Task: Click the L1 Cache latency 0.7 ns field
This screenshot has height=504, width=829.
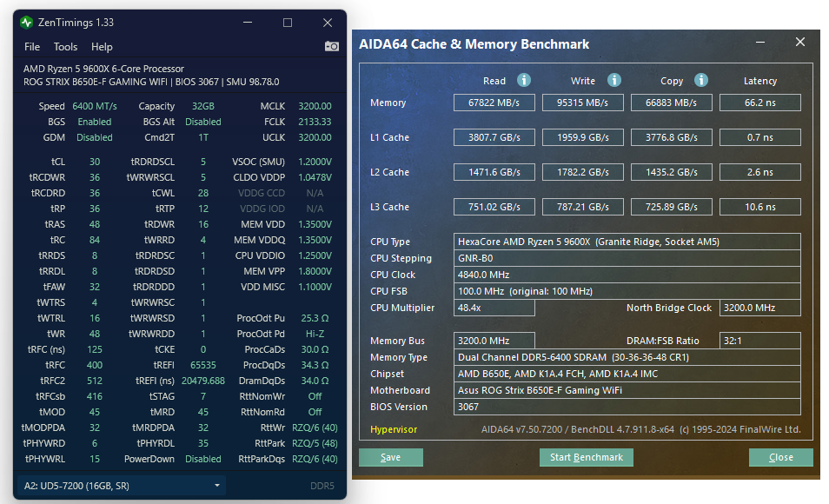Action: pos(760,137)
